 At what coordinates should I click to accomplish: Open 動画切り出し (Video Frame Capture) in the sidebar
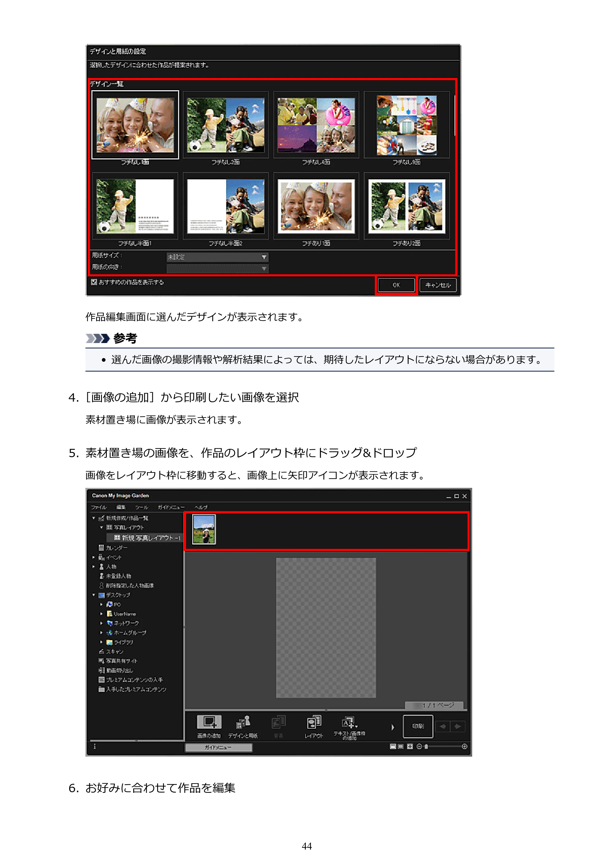116,670
